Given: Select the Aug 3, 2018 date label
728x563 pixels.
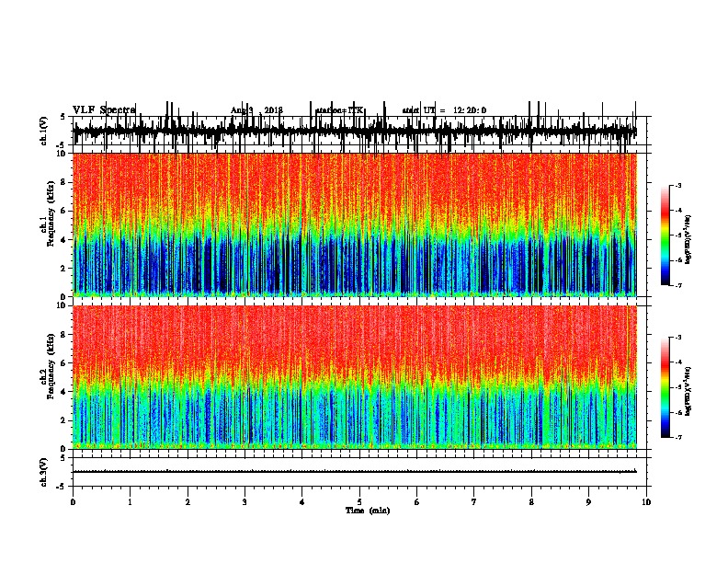Looking at the screenshot, I should pos(256,110).
